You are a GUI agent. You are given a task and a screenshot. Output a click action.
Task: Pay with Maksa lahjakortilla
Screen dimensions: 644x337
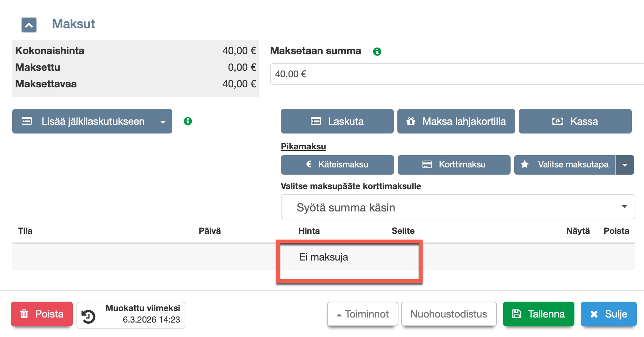pyautogui.click(x=456, y=122)
